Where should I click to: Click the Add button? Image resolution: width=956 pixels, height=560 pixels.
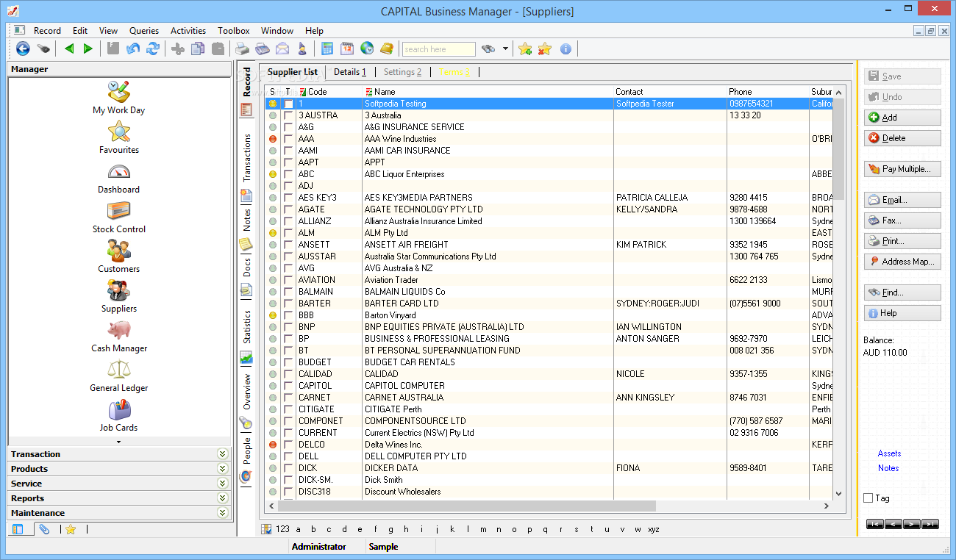click(x=902, y=118)
